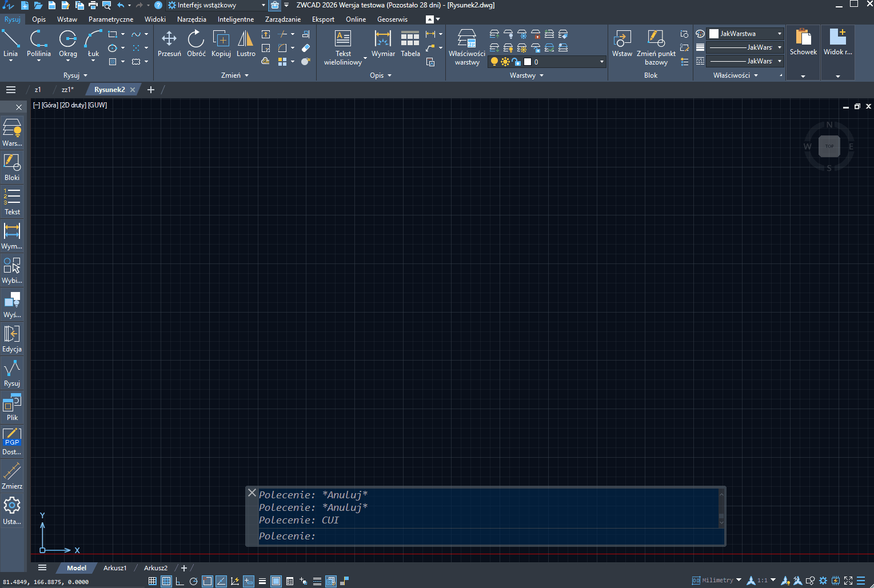
Task: Toggle full screen clean view in status bar
Action: pos(848,581)
